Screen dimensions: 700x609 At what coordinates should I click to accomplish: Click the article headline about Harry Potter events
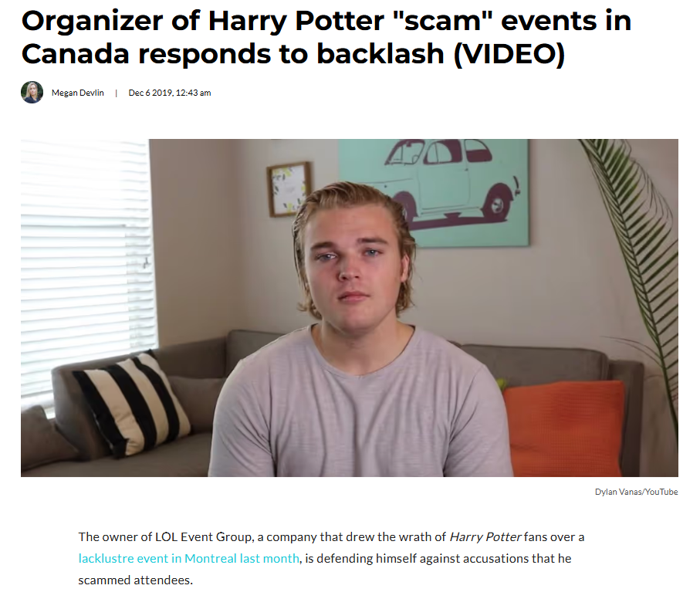click(x=326, y=38)
